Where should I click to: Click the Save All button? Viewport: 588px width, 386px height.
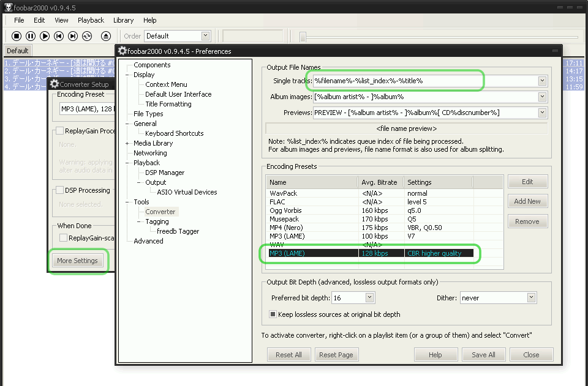[x=484, y=355]
